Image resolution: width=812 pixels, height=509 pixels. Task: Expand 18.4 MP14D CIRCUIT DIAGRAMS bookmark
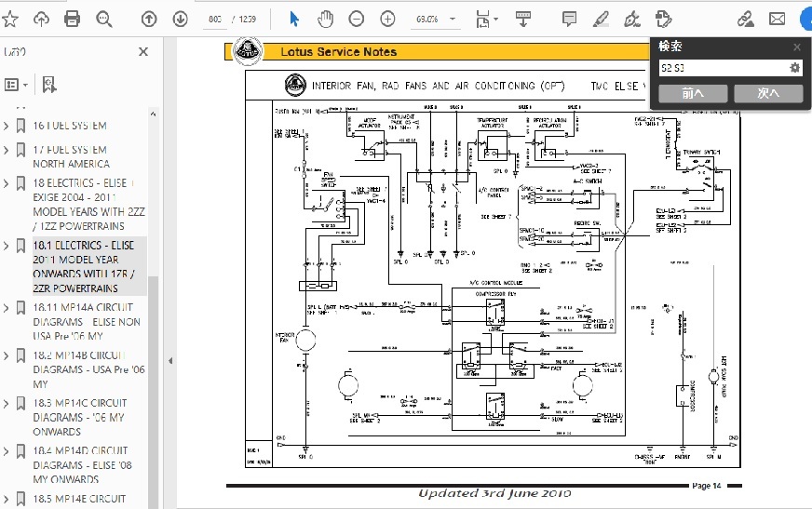6,451
